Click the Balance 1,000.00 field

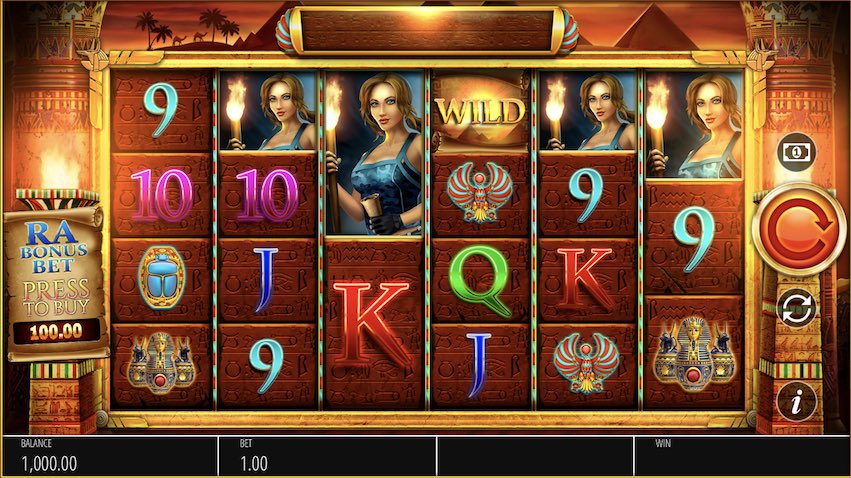[x=110, y=456]
